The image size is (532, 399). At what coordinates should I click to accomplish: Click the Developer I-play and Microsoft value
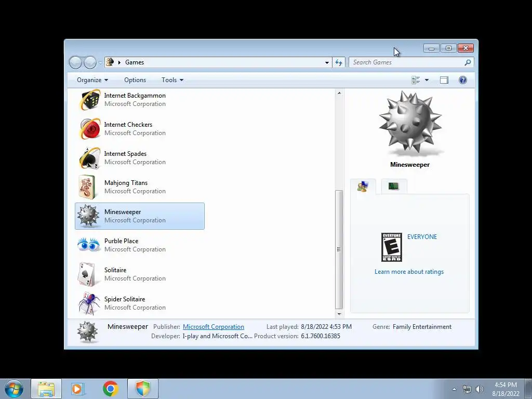click(218, 336)
